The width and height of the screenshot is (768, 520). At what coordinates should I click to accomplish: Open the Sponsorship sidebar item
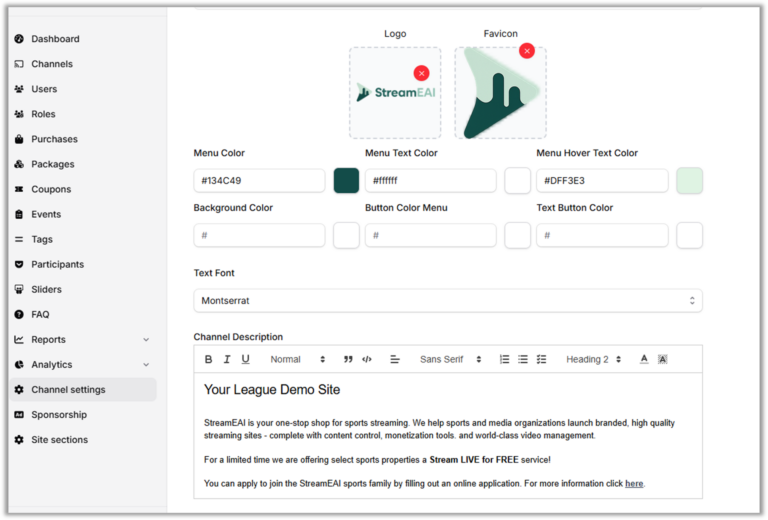58,415
